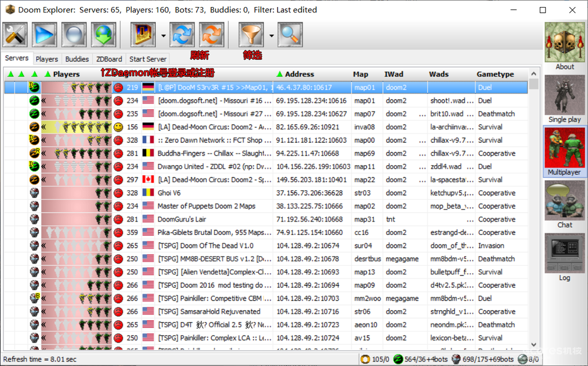The image size is (588, 366).
Task: Open settings with the wrench and screwdriver icon
Action: [x=15, y=35]
